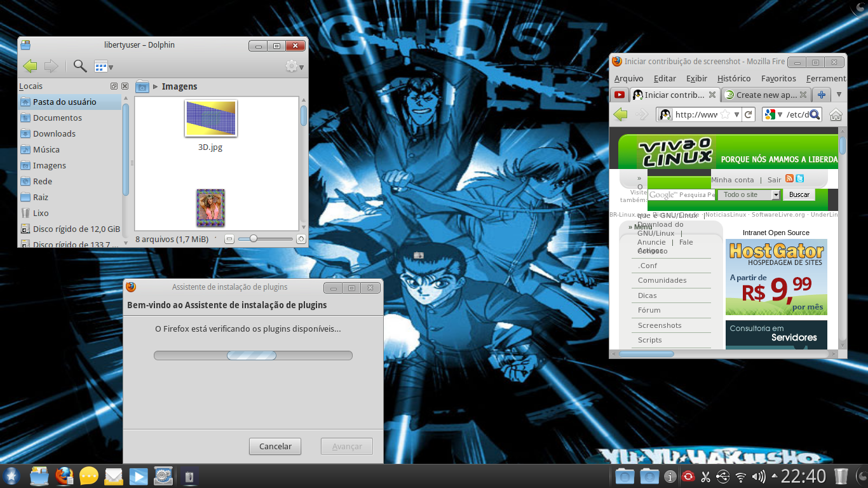Open the Dolphin search magnifier tool
The height and width of the screenshot is (488, 868).
(x=80, y=66)
